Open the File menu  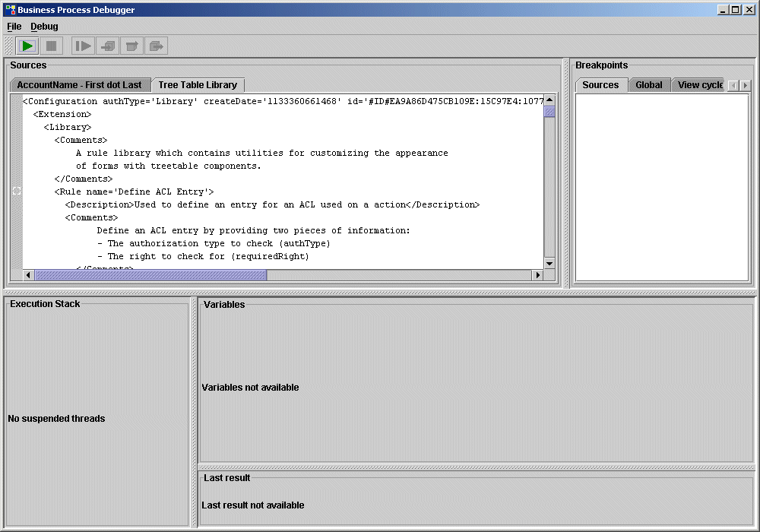14,27
